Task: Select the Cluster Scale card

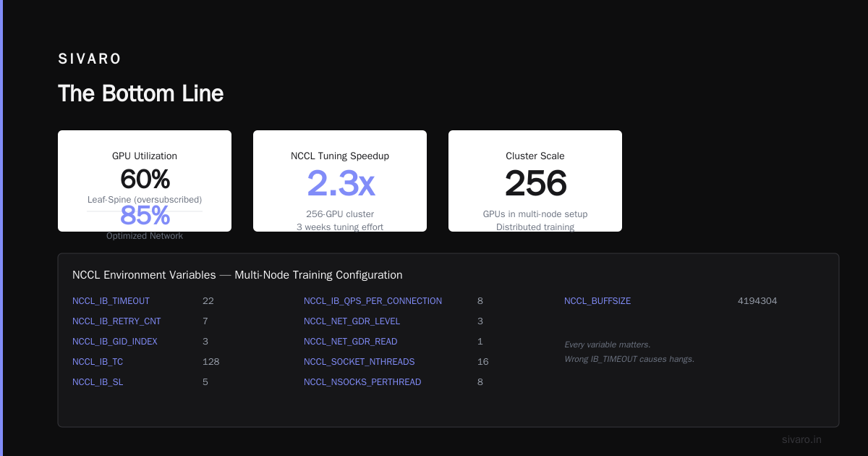Action: [x=535, y=181]
